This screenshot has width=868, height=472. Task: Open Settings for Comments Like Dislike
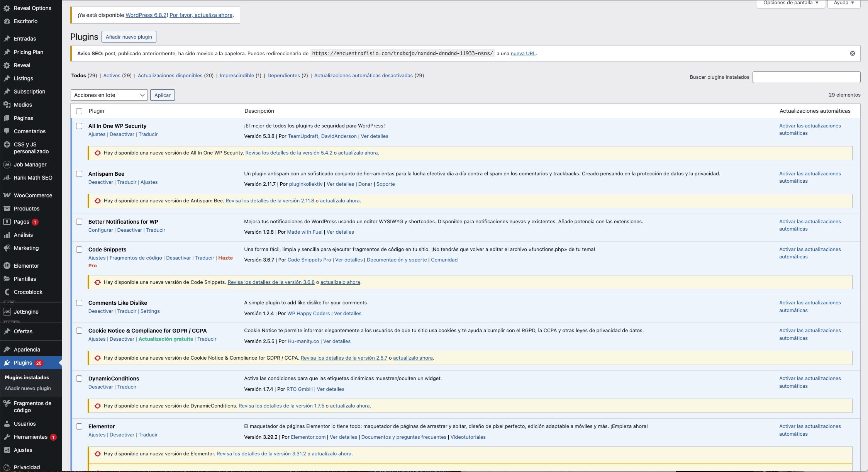tap(150, 311)
